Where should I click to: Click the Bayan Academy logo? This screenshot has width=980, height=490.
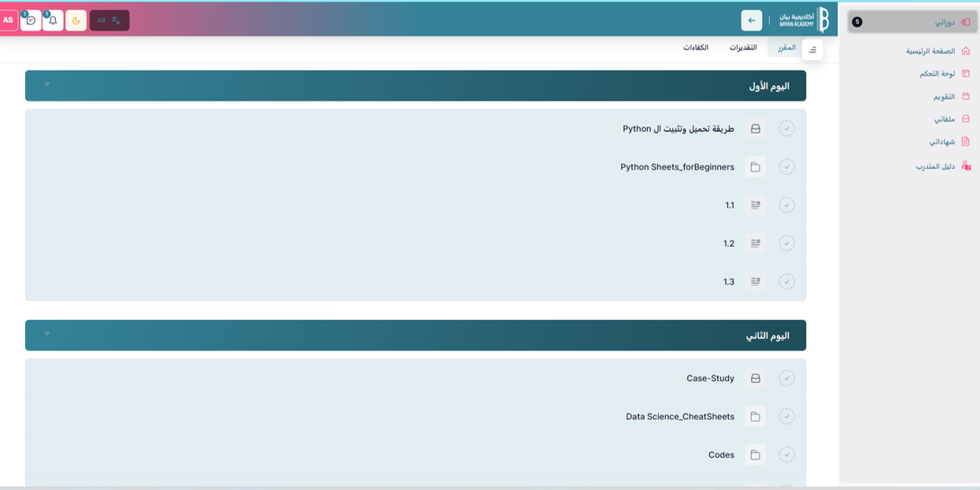point(804,20)
